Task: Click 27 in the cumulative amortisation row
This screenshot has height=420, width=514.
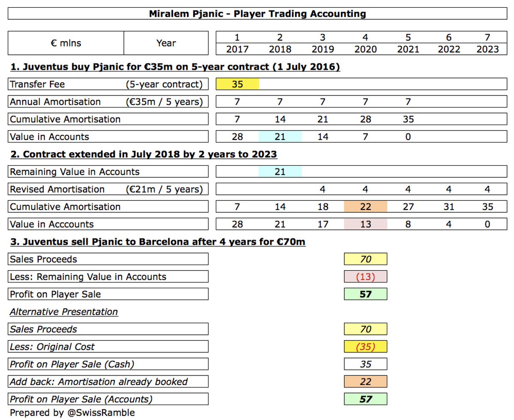Action: [408, 207]
